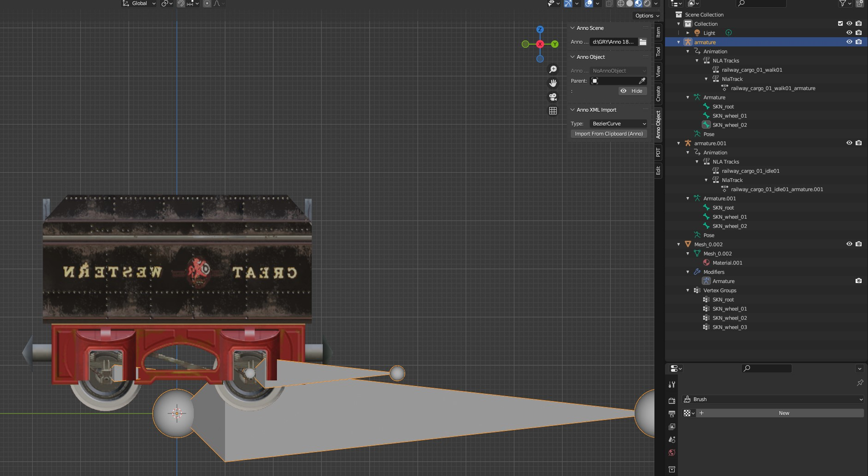Viewport: 868px width, 476px height.
Task: Click the Properties editor search field
Action: click(767, 368)
